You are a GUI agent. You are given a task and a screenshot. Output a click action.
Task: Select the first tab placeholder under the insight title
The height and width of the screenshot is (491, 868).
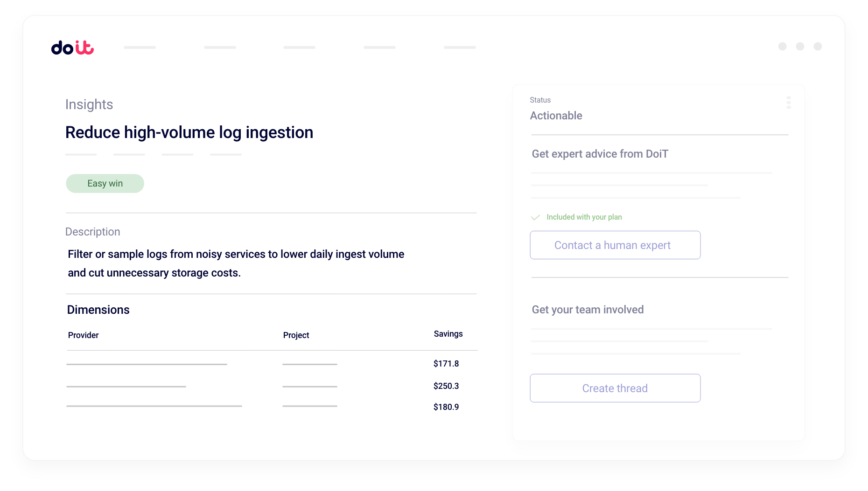coord(81,154)
